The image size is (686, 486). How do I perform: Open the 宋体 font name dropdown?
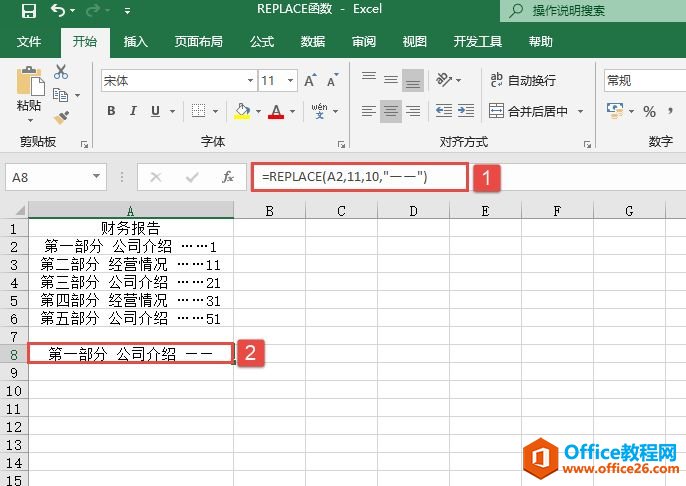coord(250,80)
